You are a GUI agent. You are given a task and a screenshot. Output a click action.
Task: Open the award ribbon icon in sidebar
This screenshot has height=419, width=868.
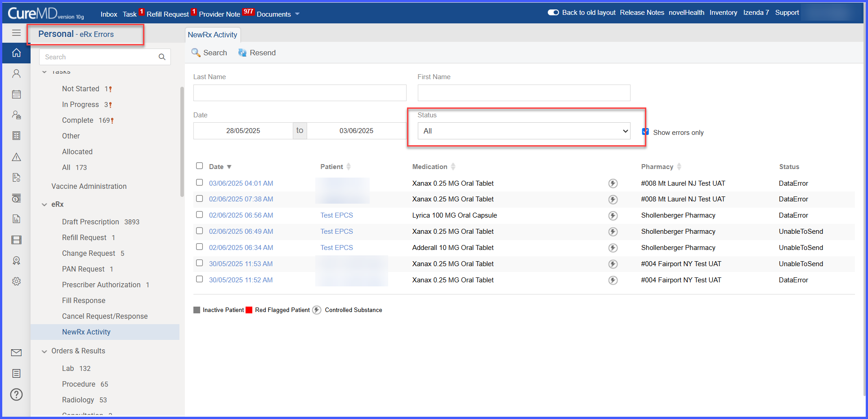click(16, 261)
